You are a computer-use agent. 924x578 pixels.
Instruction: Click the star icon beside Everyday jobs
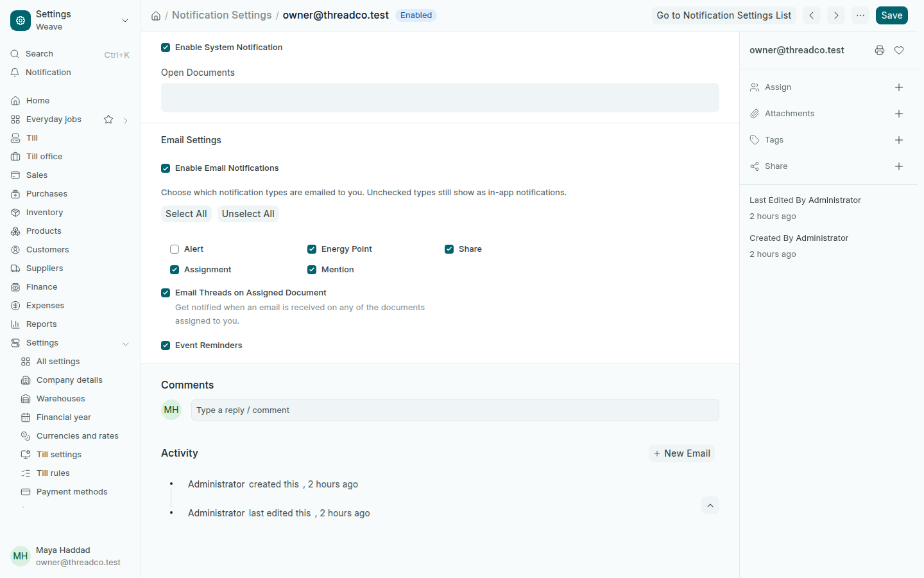click(108, 119)
